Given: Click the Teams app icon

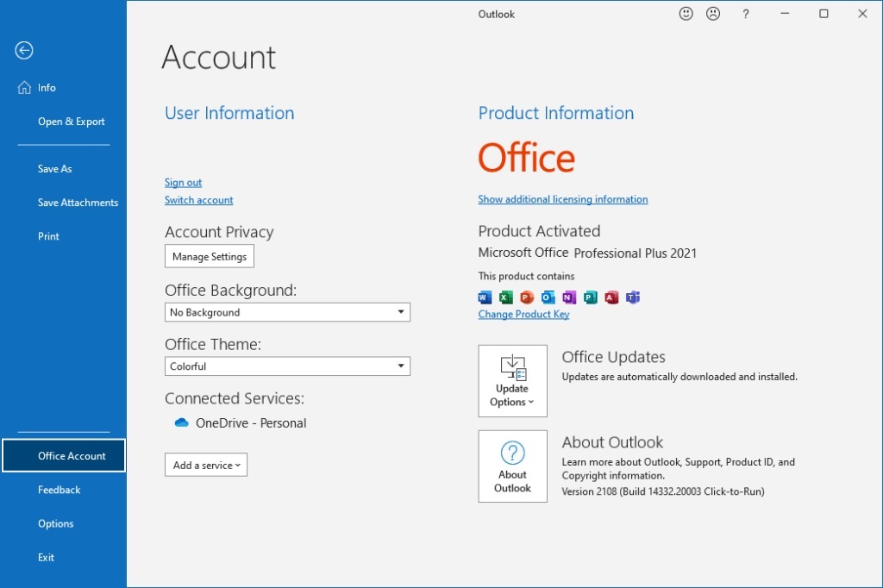Looking at the screenshot, I should pyautogui.click(x=633, y=297).
